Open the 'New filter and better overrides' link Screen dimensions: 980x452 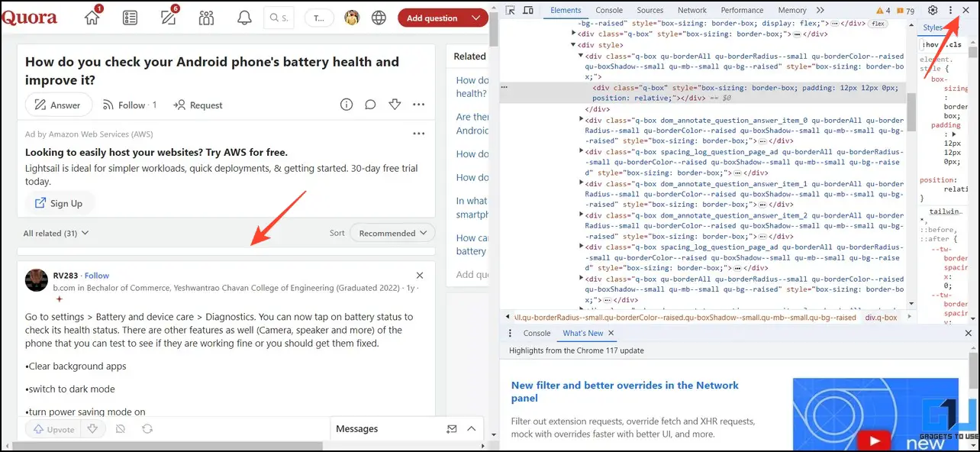(625, 392)
